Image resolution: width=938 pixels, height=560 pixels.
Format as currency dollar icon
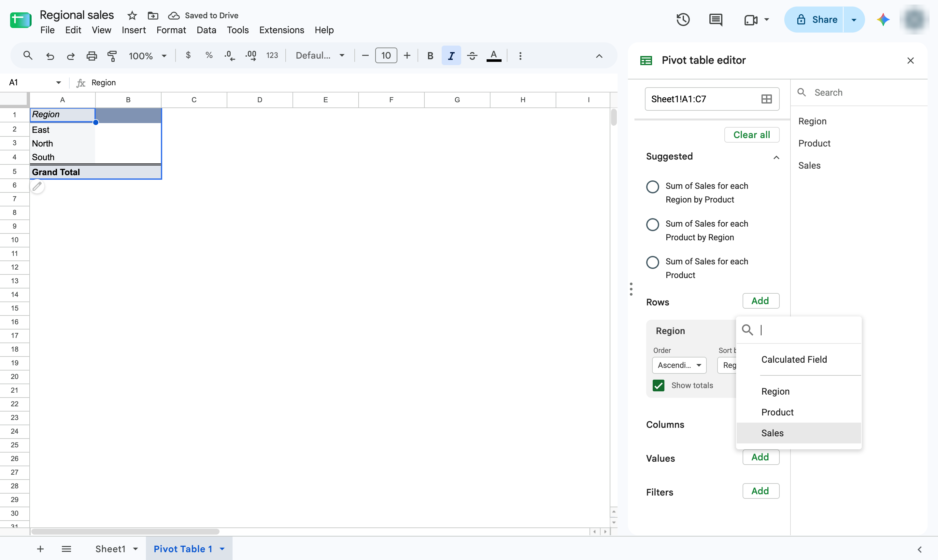pos(188,55)
